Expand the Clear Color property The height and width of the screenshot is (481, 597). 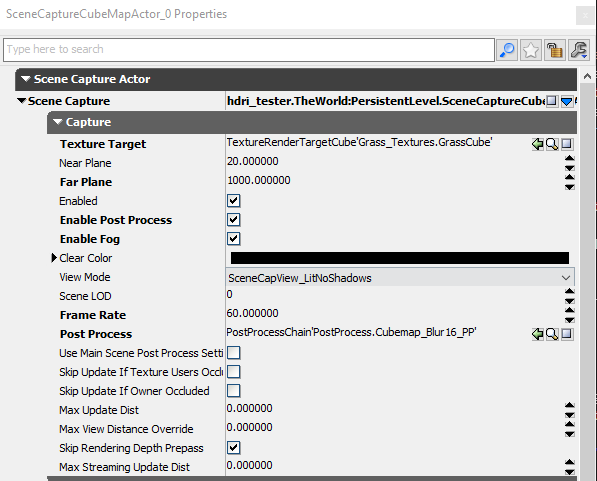(54, 258)
